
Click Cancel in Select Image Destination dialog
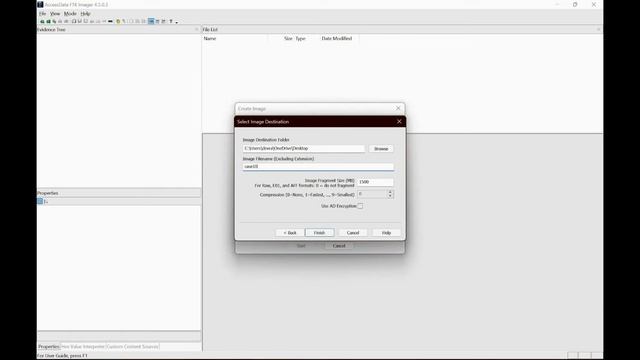tap(353, 233)
